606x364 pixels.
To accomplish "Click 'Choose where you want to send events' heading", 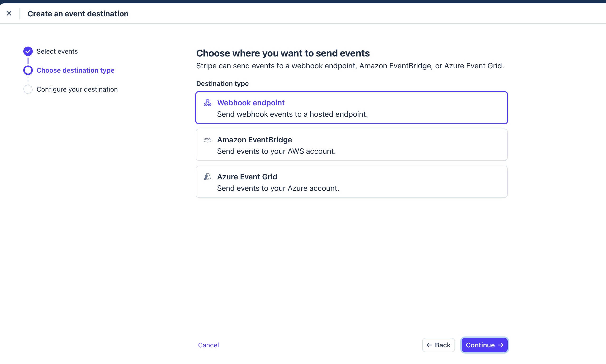I will (283, 53).
